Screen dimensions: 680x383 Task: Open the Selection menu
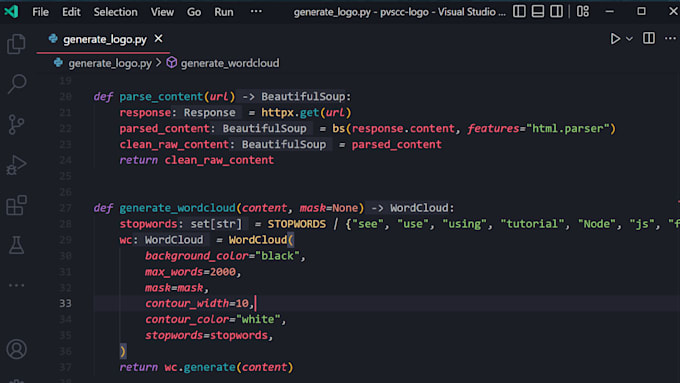[x=115, y=12]
